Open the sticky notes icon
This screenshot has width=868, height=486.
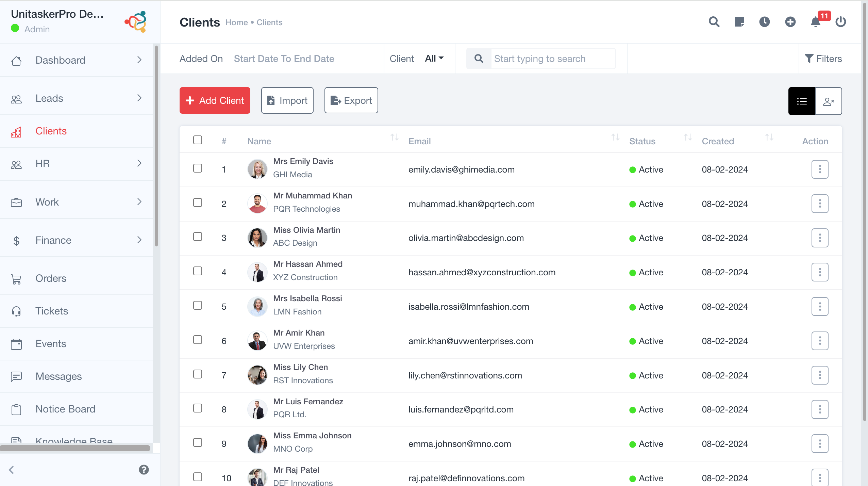[x=739, y=22]
